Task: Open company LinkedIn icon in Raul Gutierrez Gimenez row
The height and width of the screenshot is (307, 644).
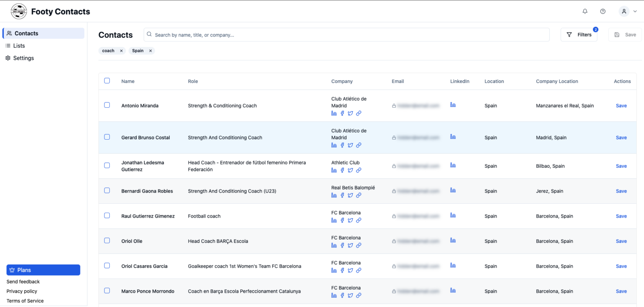Action: click(x=334, y=220)
